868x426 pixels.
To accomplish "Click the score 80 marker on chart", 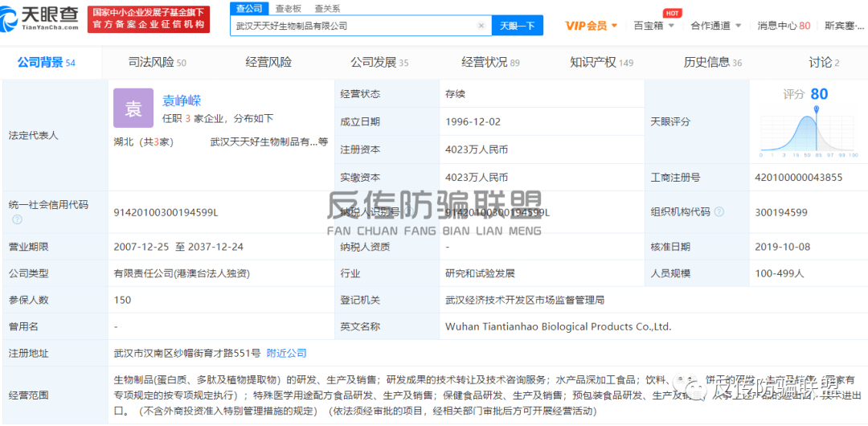I will 818,95.
